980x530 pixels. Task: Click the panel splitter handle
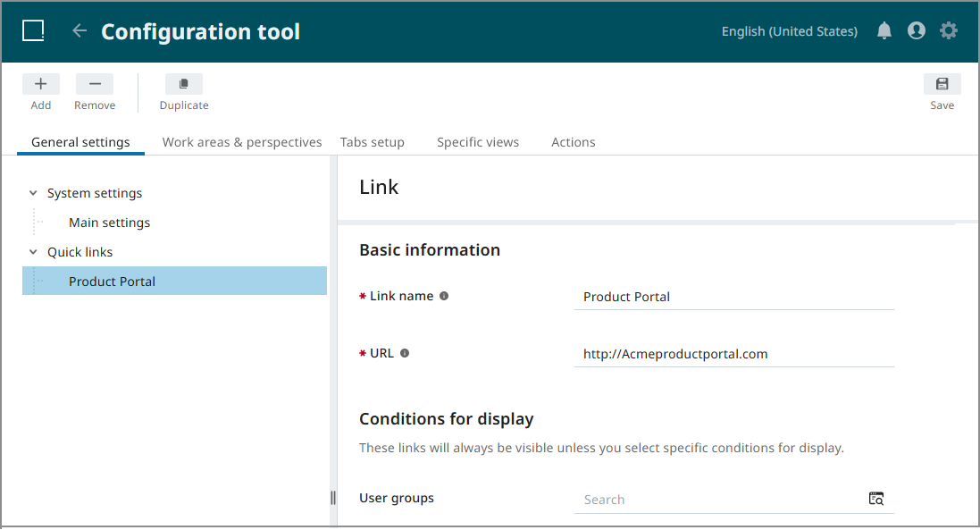point(333,498)
